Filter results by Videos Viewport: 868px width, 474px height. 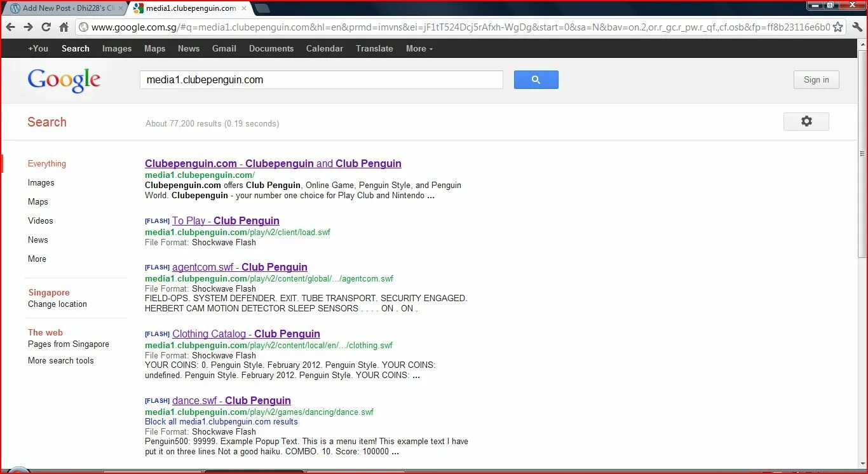[x=41, y=220]
